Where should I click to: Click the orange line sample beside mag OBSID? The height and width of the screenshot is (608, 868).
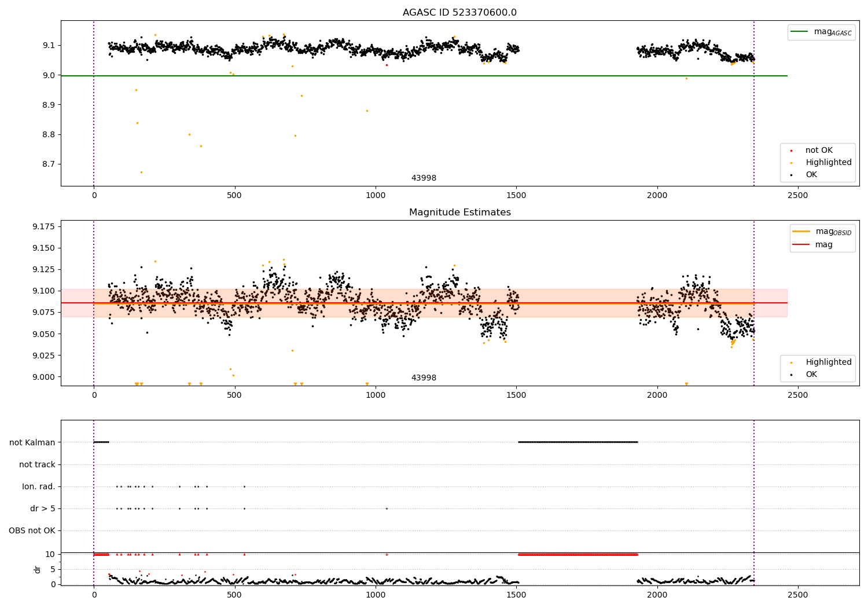click(x=801, y=232)
